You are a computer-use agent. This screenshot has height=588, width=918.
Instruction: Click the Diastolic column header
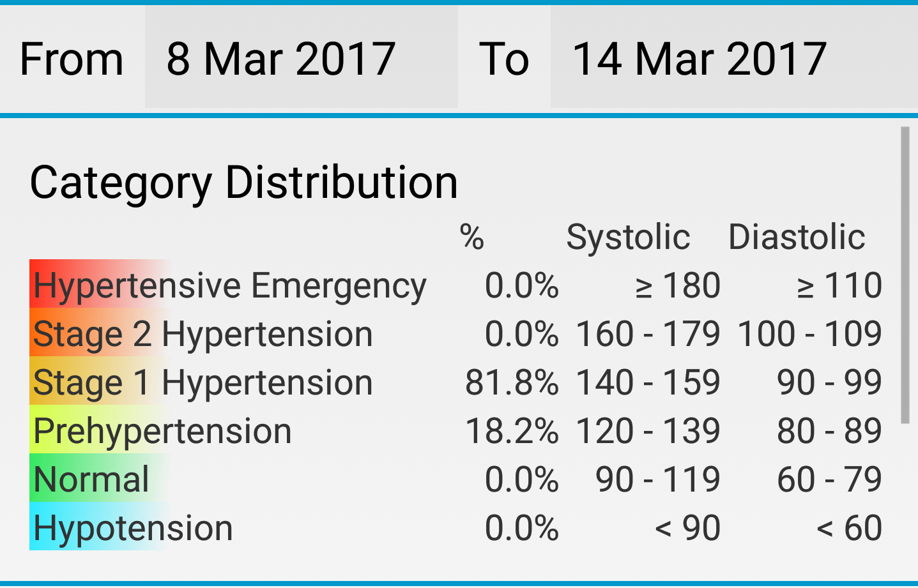[x=797, y=237]
